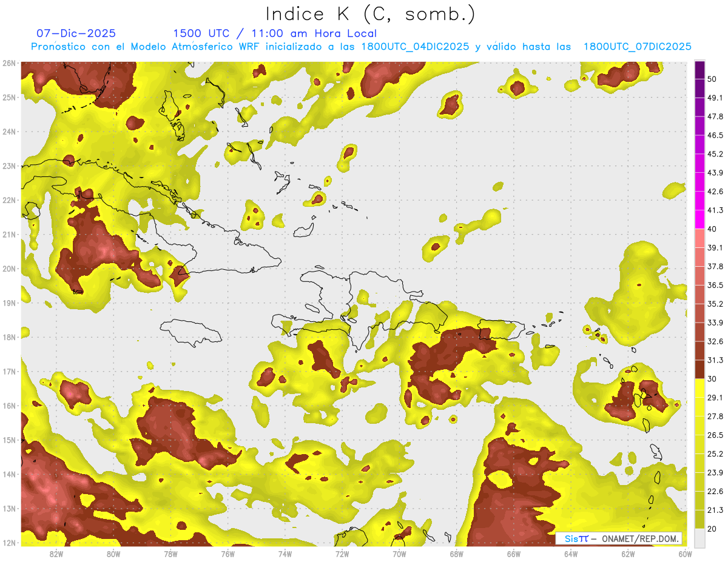The image size is (728, 562).
Task: Click the gray bottom segment of the color scale
Action: click(x=699, y=537)
